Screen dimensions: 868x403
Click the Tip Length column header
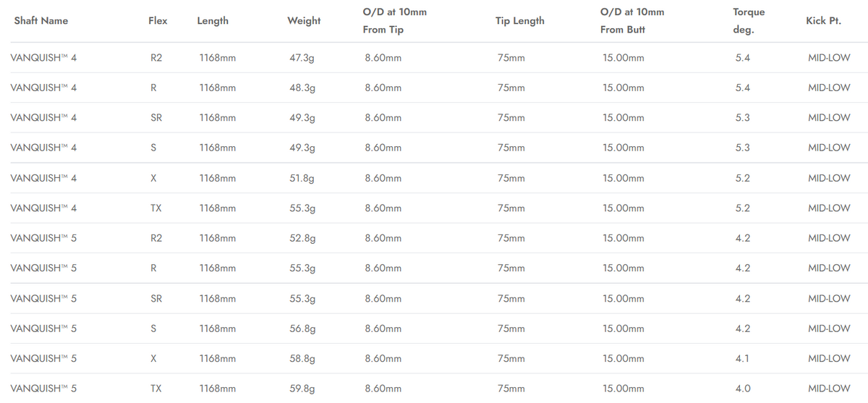click(520, 21)
